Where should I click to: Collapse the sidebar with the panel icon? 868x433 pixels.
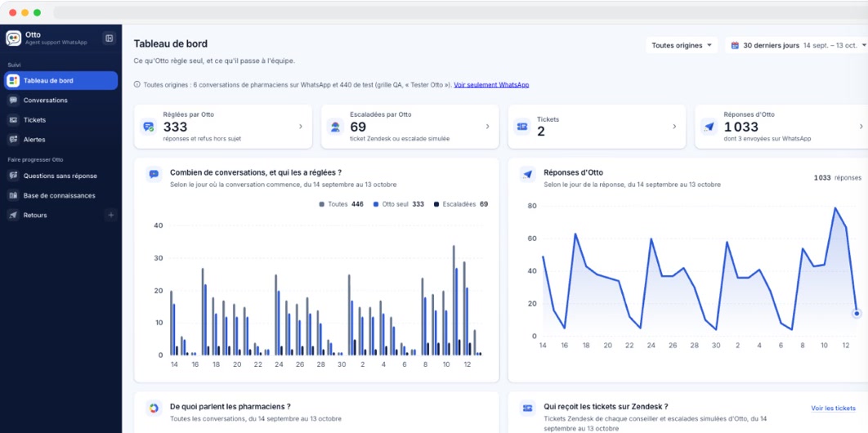(x=109, y=38)
